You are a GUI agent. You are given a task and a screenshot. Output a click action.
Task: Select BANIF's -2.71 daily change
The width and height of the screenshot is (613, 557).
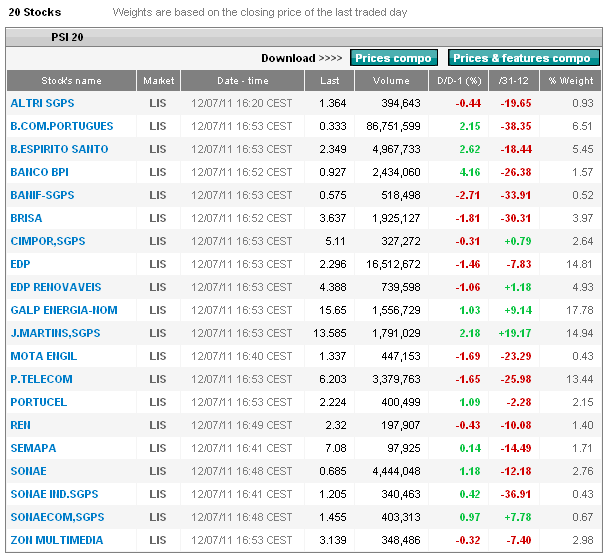pyautogui.click(x=468, y=195)
